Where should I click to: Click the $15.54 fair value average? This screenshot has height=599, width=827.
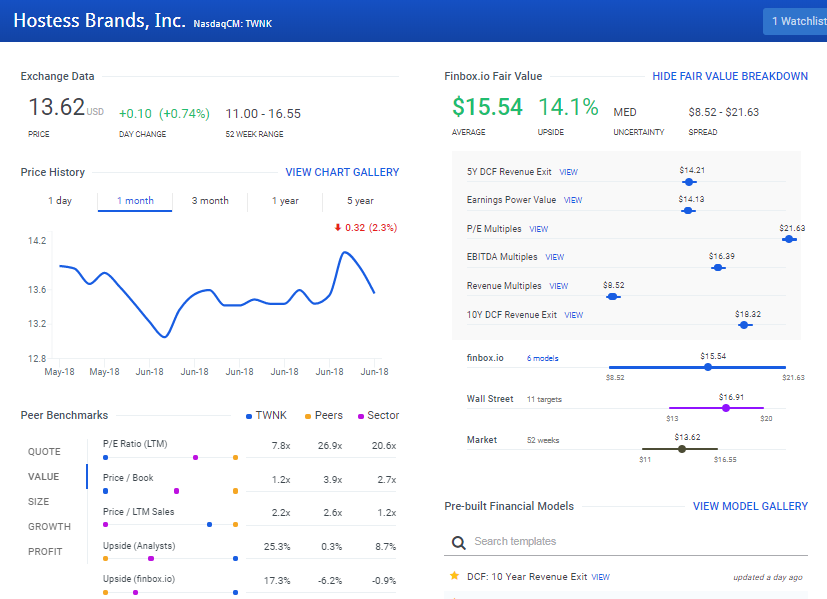(x=487, y=107)
